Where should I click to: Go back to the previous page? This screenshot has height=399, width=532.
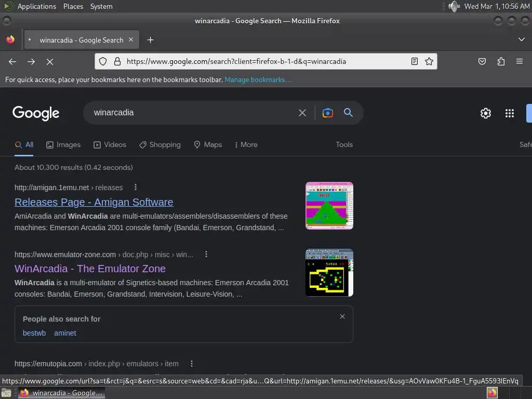12,61
